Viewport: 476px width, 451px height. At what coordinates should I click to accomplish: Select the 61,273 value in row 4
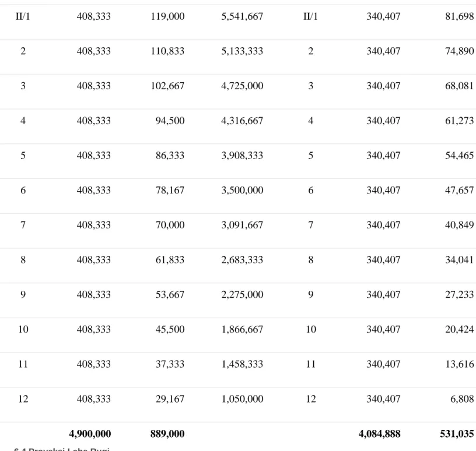(459, 121)
